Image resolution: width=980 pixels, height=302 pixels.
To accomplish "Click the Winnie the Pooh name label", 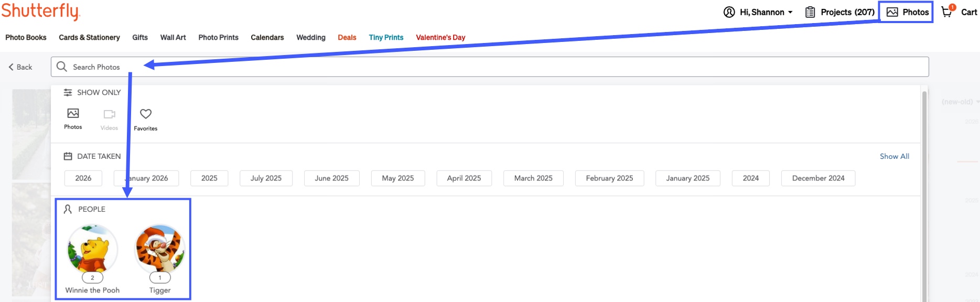I will (x=92, y=290).
